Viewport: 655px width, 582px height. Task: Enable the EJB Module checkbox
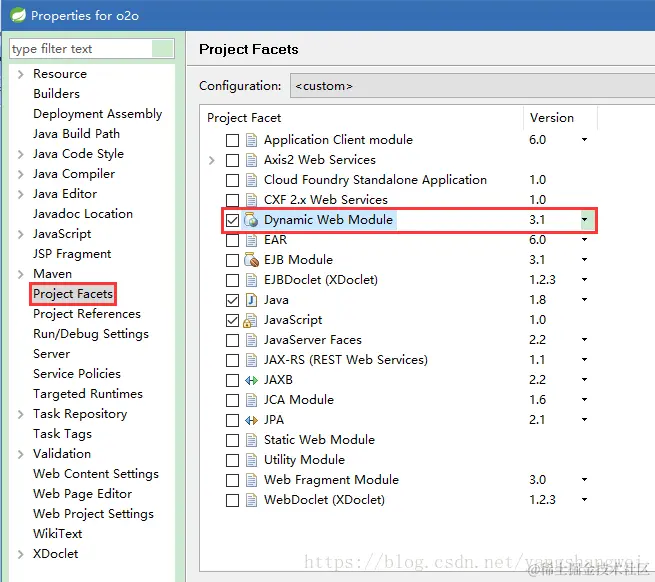point(232,260)
